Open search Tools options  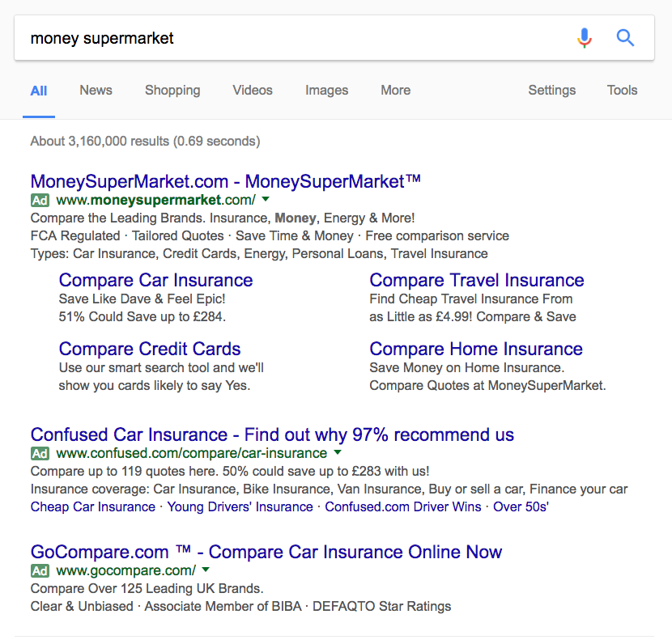click(x=622, y=91)
